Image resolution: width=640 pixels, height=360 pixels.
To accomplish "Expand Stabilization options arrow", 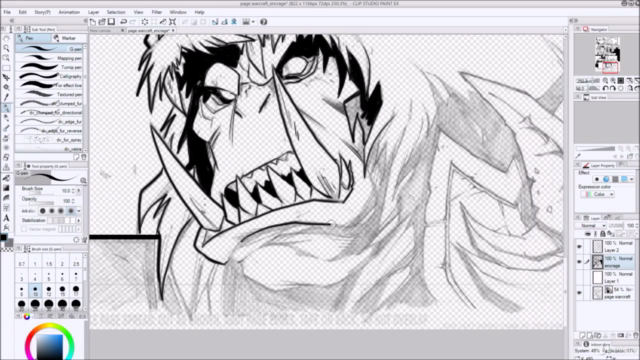I will [x=79, y=220].
